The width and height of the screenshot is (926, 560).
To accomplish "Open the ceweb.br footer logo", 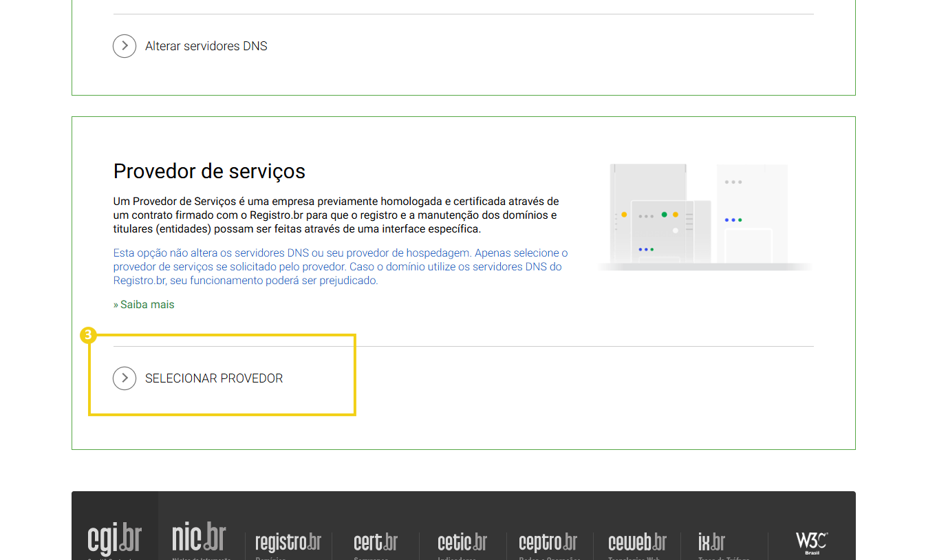I will [638, 542].
